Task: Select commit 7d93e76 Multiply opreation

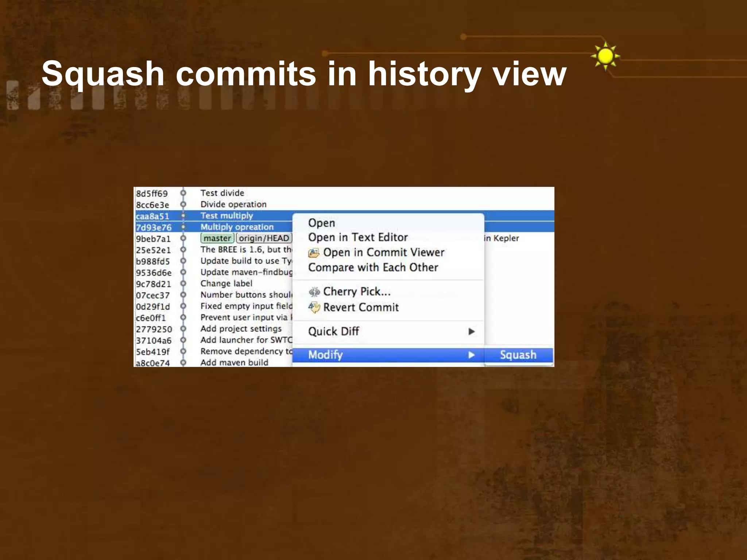Action: [x=214, y=227]
